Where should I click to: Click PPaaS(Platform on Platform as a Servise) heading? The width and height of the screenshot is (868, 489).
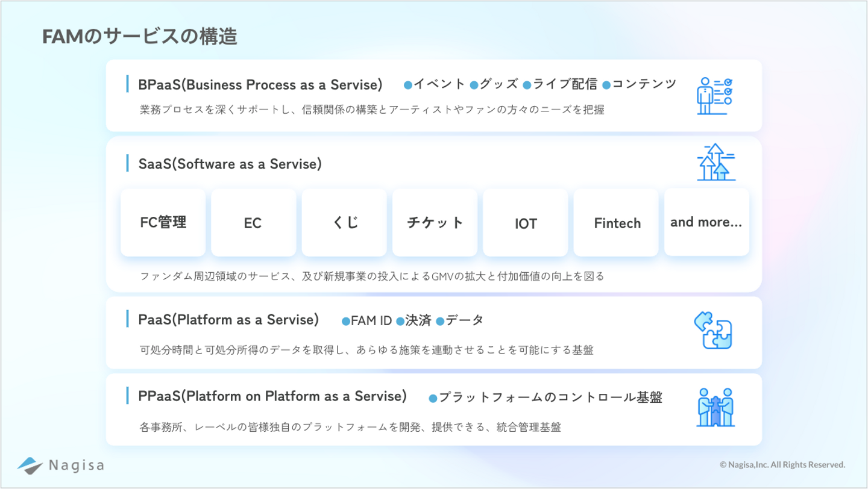point(272,396)
